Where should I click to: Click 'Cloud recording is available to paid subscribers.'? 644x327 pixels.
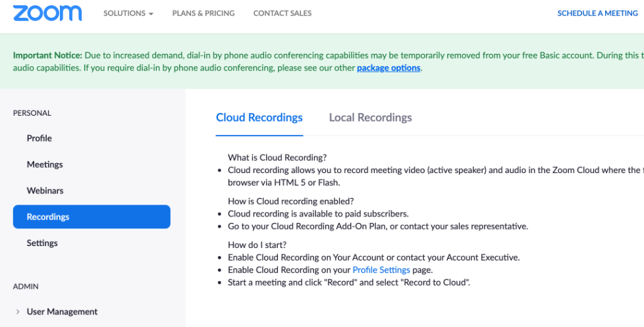[318, 214]
